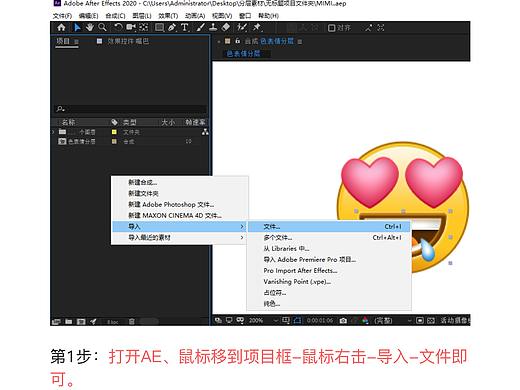
Task: Choose 新建文件夹 from context menu
Action: coord(143,193)
